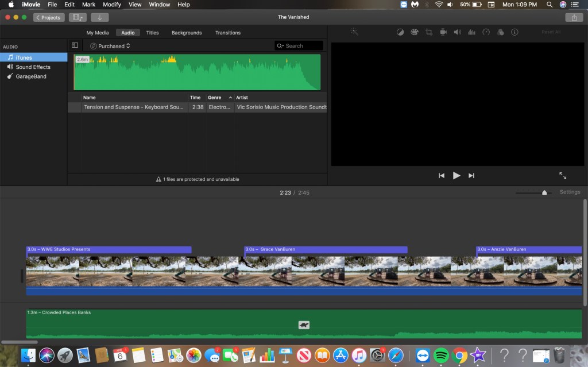Expand the Purchased playlist dropdown

110,46
